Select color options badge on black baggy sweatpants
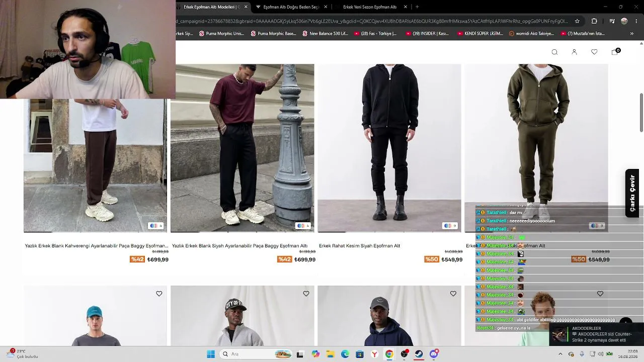This screenshot has height=362, width=644. point(302,226)
